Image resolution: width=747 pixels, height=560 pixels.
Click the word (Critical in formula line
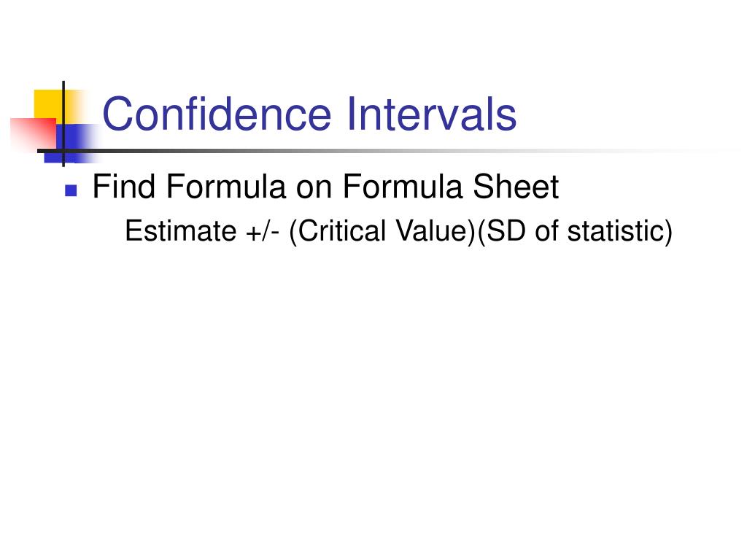[x=337, y=232]
